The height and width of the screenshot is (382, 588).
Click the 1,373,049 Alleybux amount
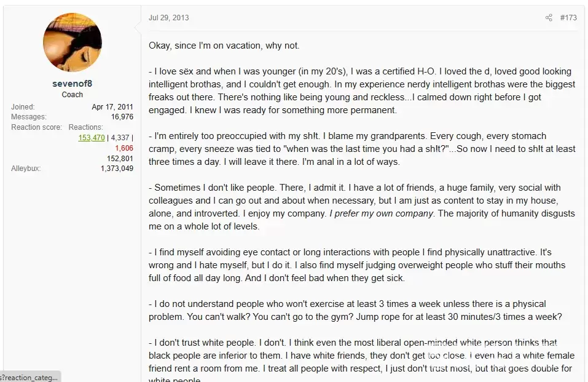pos(117,169)
